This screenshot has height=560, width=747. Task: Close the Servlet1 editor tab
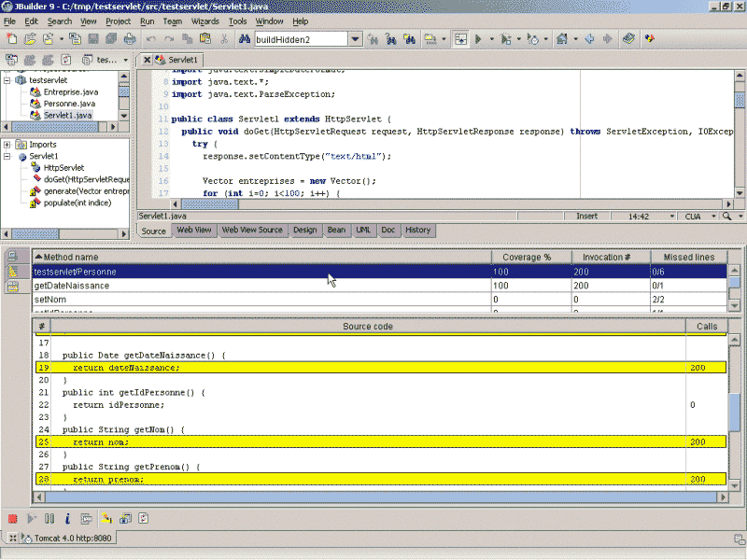coord(146,60)
